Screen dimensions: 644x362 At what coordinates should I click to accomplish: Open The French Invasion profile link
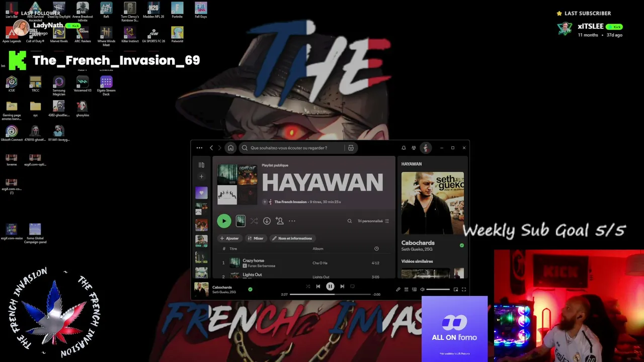point(290,202)
